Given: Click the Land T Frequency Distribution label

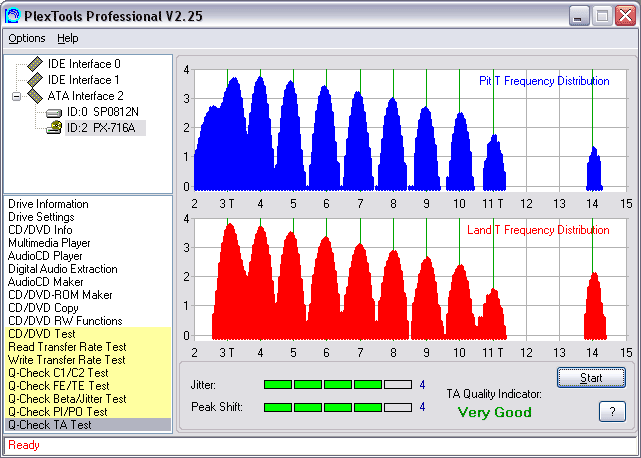Looking at the screenshot, I should [x=538, y=230].
